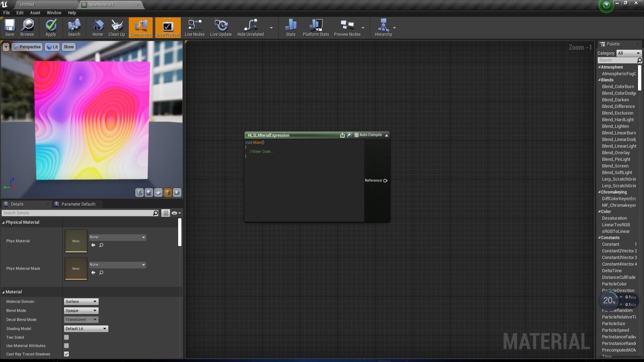
Task: Open the Shading Model dropdown
Action: tap(86, 329)
